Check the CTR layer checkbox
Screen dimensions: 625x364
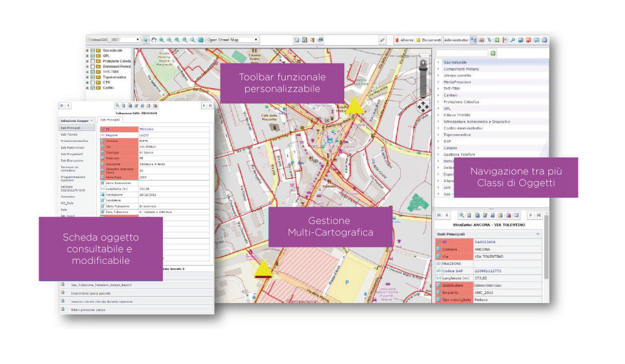coord(92,83)
